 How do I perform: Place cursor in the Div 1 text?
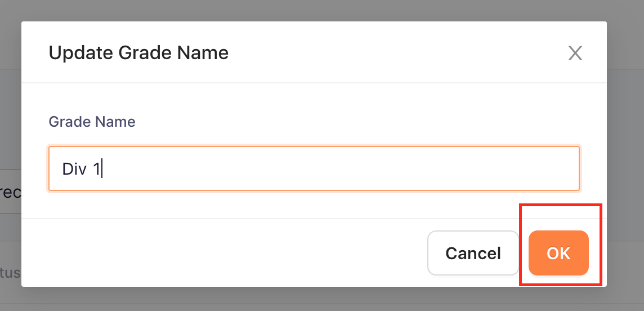click(x=81, y=169)
